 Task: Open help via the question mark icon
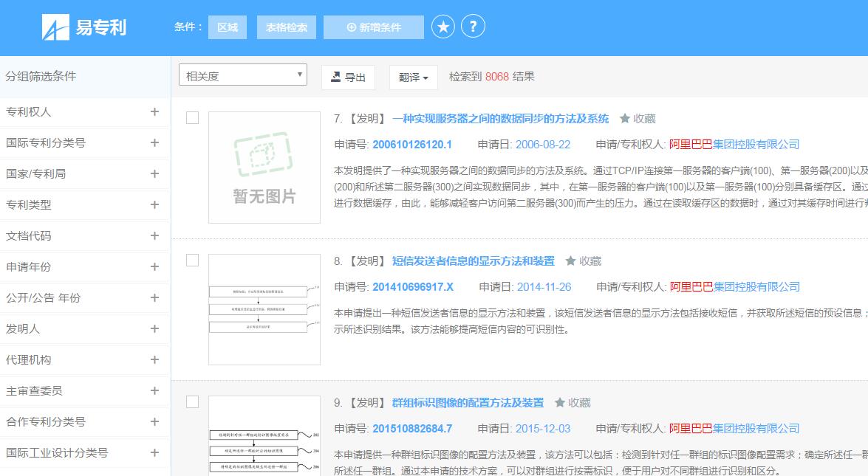(x=473, y=27)
